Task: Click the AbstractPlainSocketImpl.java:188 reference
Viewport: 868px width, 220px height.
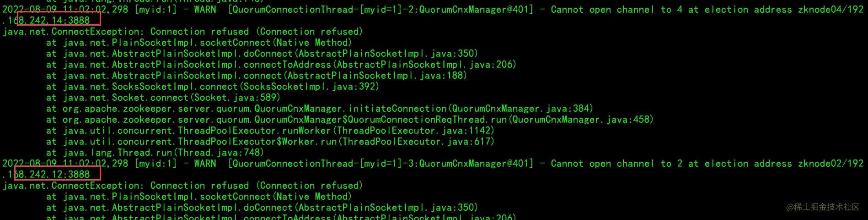Action: (377, 76)
